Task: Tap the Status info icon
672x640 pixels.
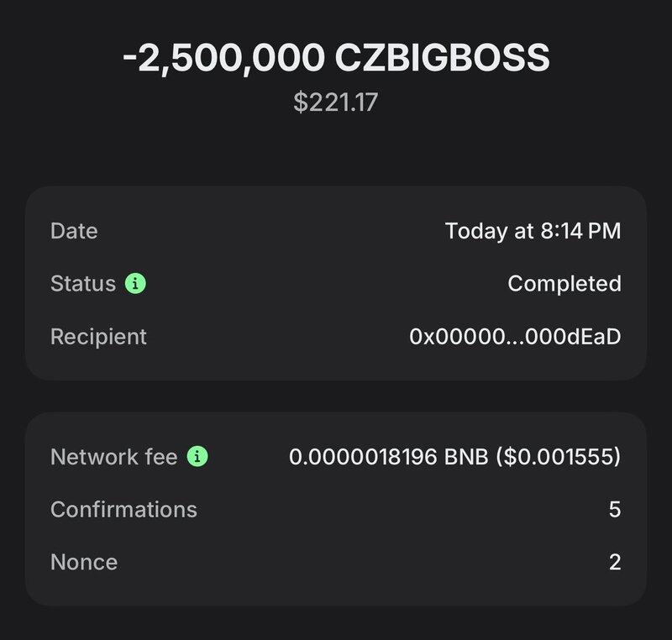Action: [135, 284]
